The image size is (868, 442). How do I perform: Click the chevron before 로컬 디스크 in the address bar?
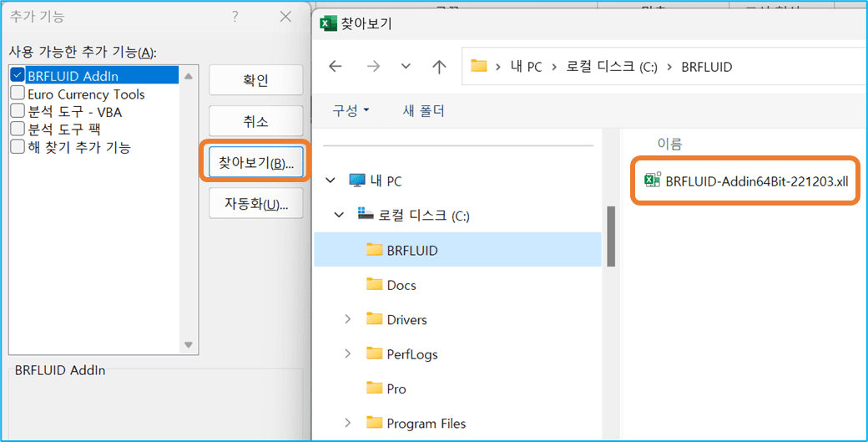click(x=555, y=68)
